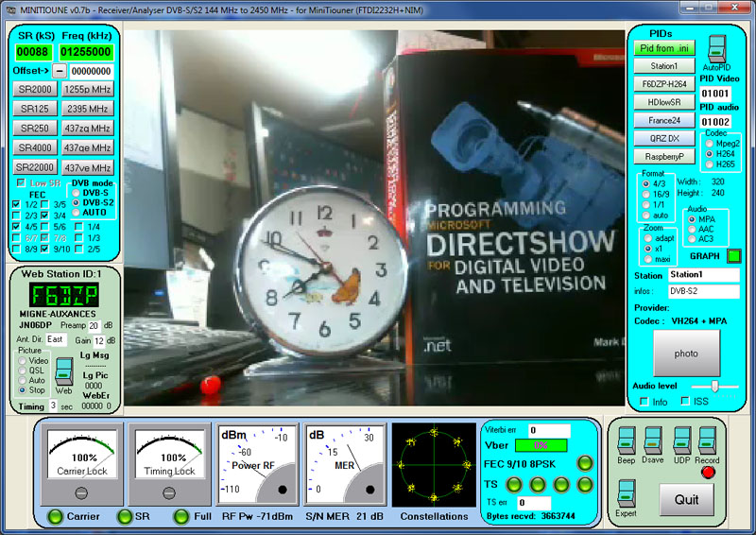Toggle the Record switch
Screen dimensions: 756x535
[707, 440]
